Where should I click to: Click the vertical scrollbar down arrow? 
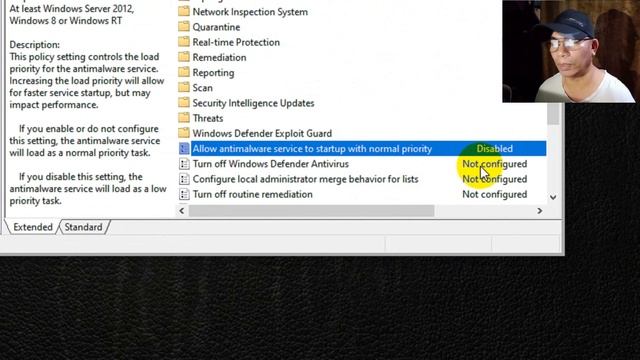click(553, 197)
